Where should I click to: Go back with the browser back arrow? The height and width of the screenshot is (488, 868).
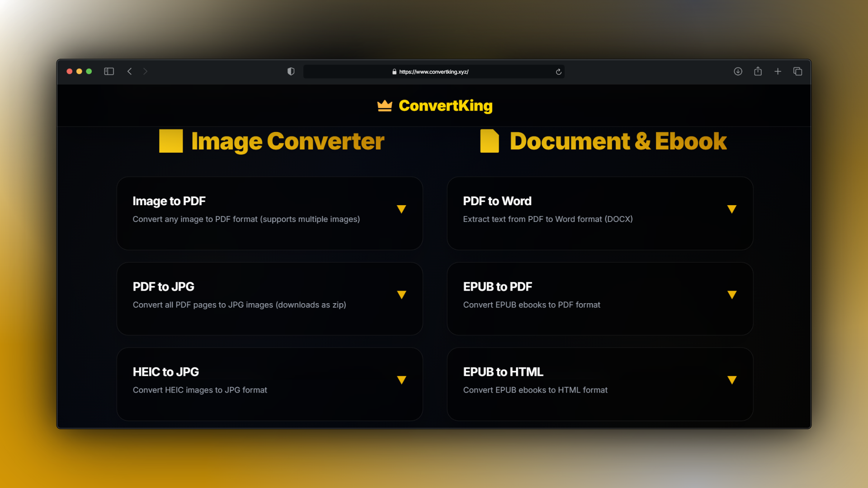(130, 71)
